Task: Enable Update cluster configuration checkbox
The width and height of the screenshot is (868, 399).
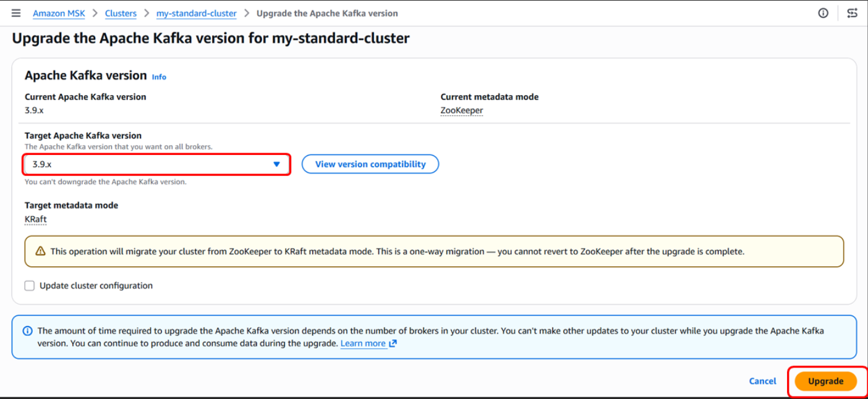Action: point(30,286)
